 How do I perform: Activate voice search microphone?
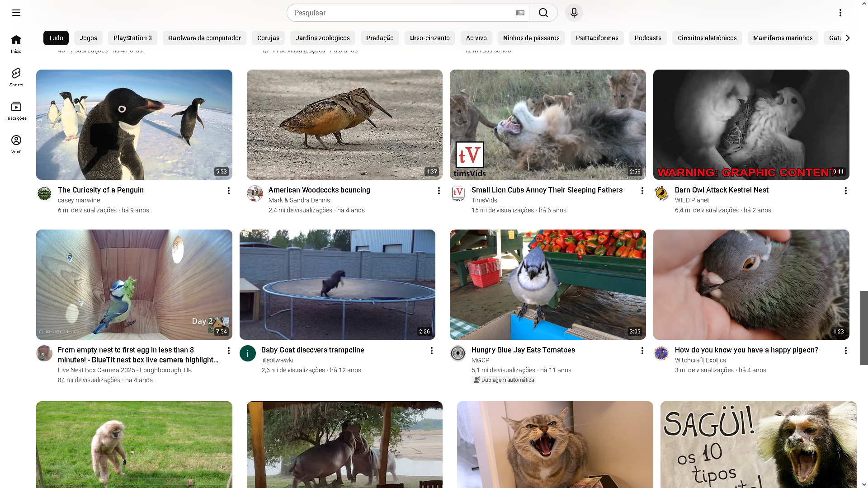click(574, 13)
